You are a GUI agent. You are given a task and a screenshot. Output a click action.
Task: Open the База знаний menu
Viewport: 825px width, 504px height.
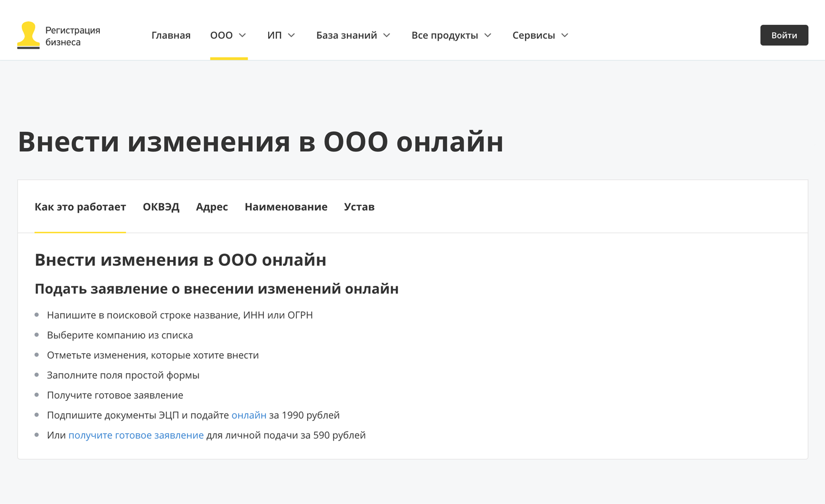(x=347, y=35)
